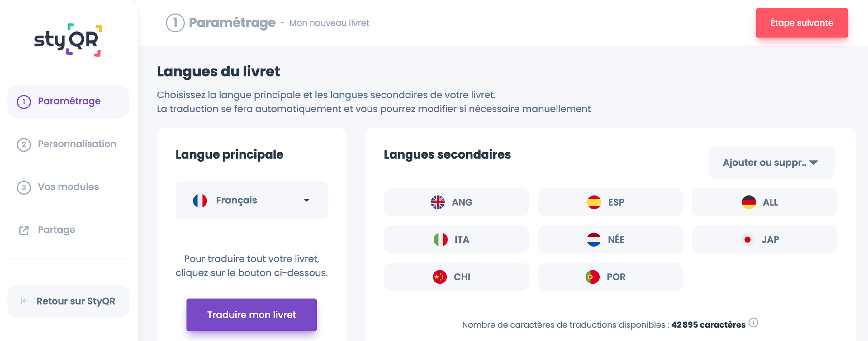Click the Traduire mon livret button
The width and height of the screenshot is (868, 341).
pyautogui.click(x=251, y=315)
